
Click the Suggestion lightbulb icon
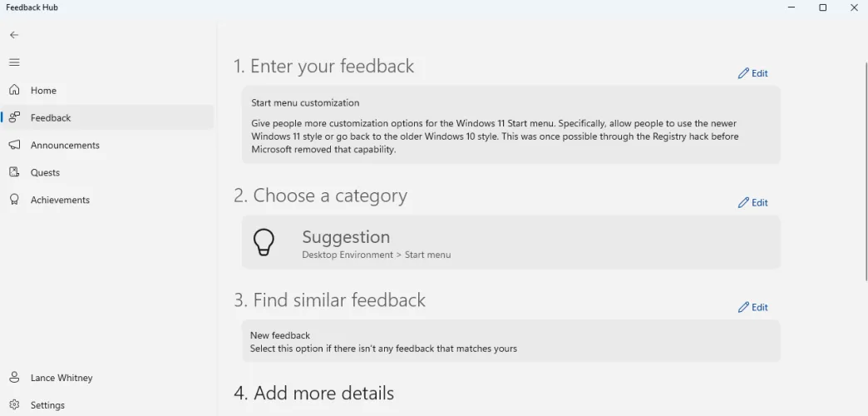coord(264,242)
